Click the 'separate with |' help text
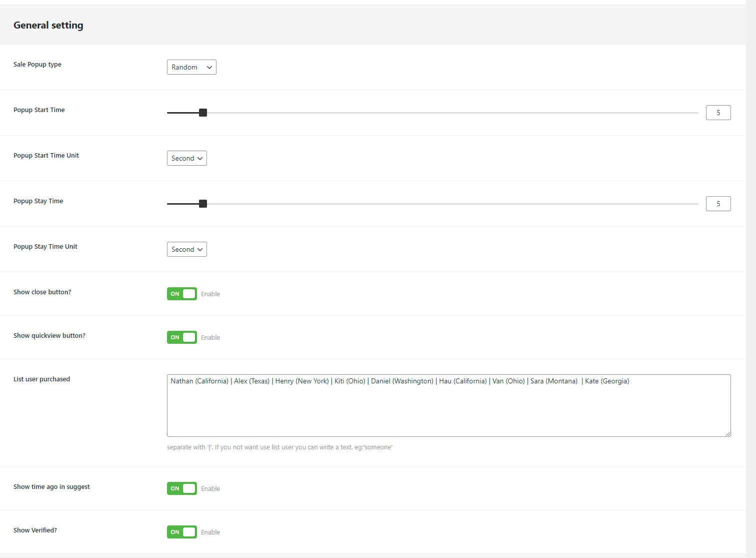 point(280,447)
